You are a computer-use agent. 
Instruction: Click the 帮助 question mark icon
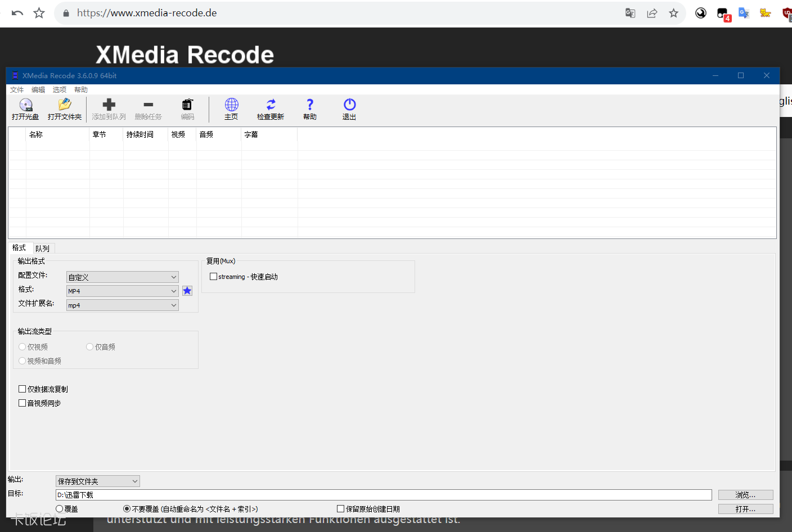[310, 105]
